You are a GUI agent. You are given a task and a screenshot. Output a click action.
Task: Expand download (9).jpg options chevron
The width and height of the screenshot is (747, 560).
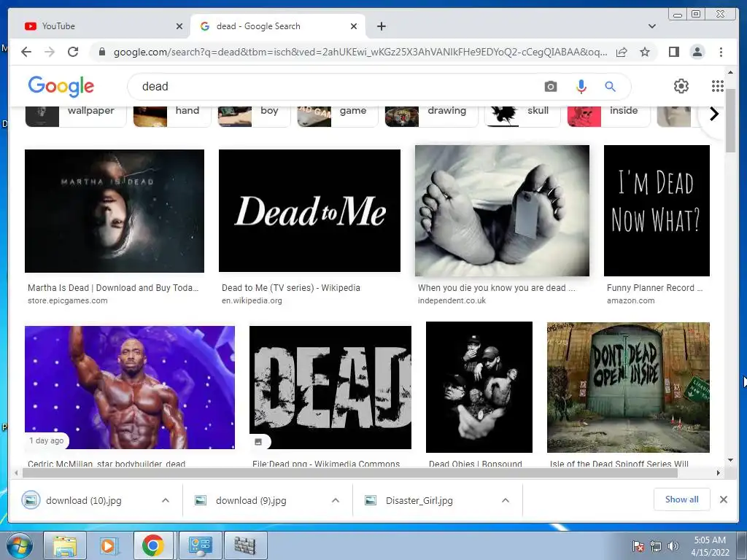[336, 500]
